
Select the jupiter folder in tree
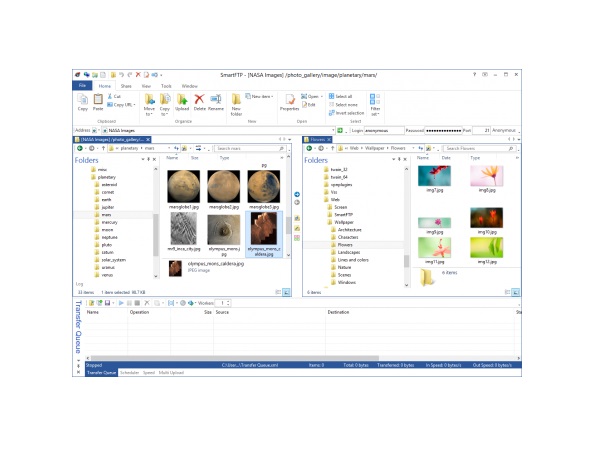coord(108,207)
